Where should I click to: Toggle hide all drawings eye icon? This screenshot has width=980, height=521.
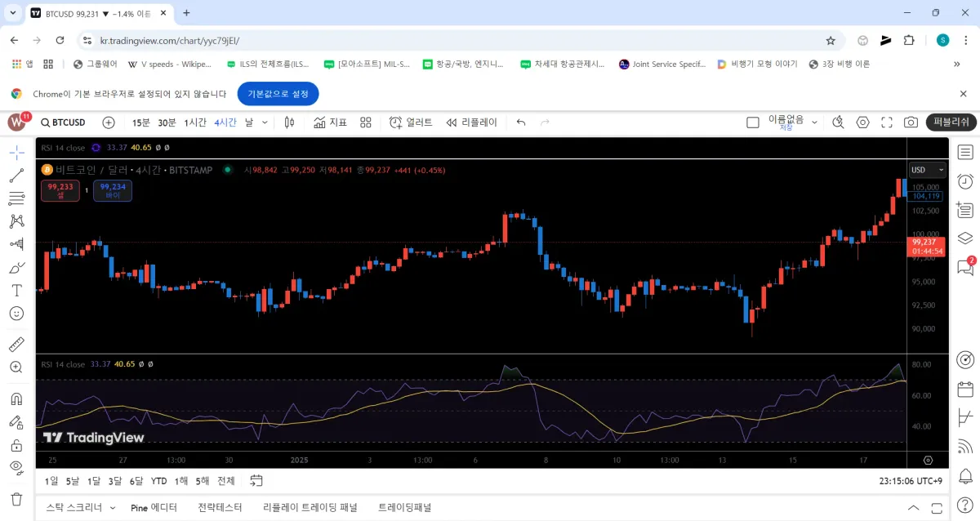(x=16, y=468)
